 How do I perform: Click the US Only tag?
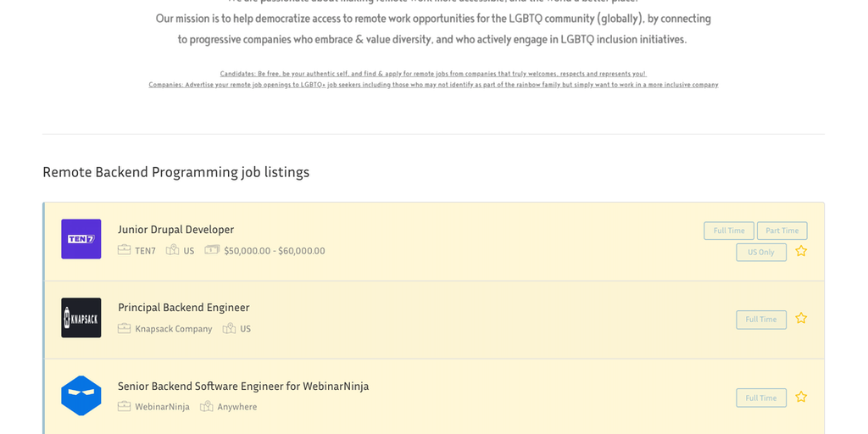760,252
